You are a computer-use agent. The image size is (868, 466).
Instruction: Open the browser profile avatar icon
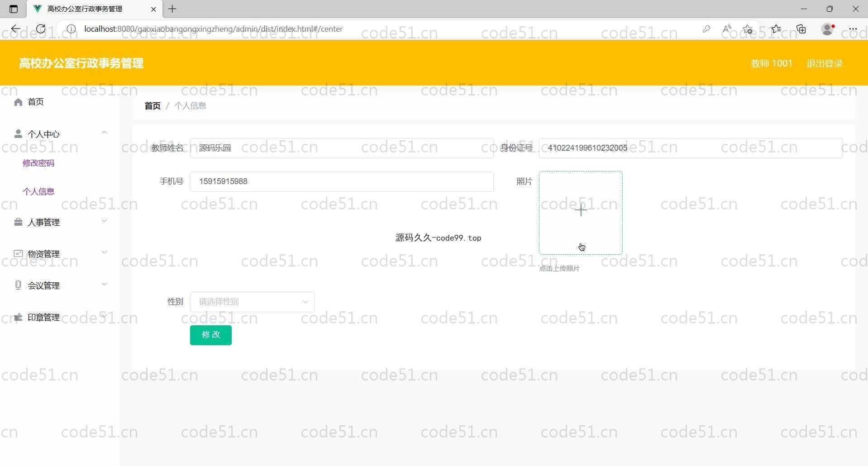pyautogui.click(x=827, y=29)
